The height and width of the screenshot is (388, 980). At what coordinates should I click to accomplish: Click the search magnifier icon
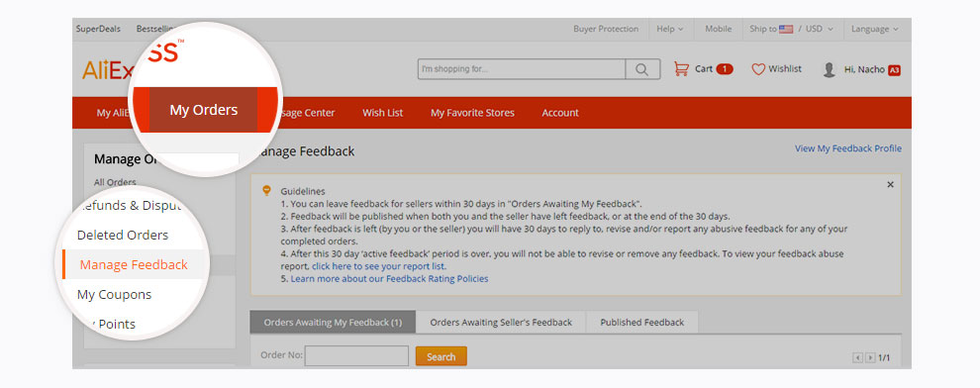641,69
